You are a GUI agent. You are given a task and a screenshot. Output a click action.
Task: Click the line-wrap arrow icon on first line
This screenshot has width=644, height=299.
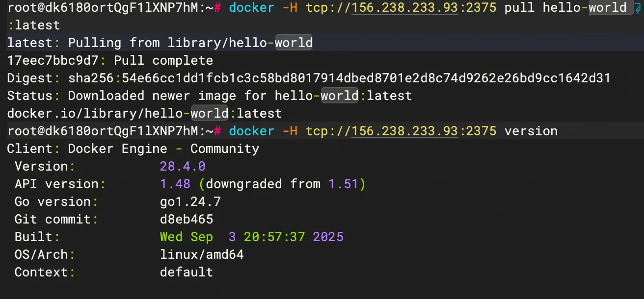pyautogui.click(x=637, y=8)
